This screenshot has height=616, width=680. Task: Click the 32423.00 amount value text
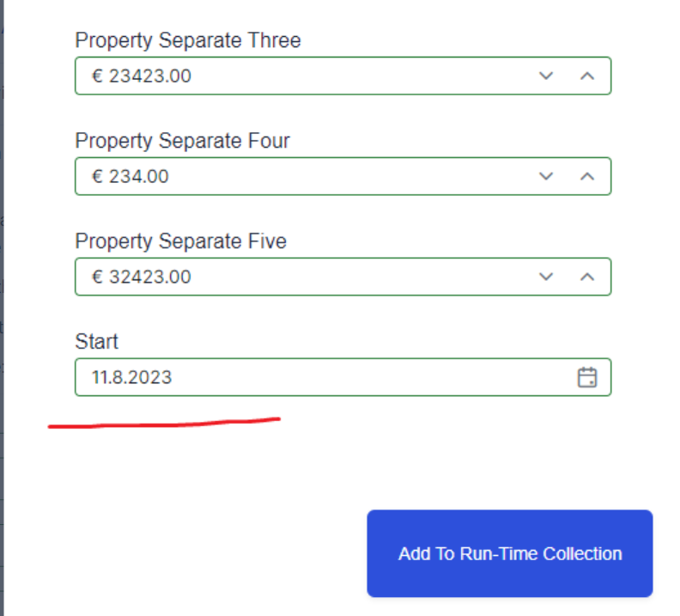(150, 278)
